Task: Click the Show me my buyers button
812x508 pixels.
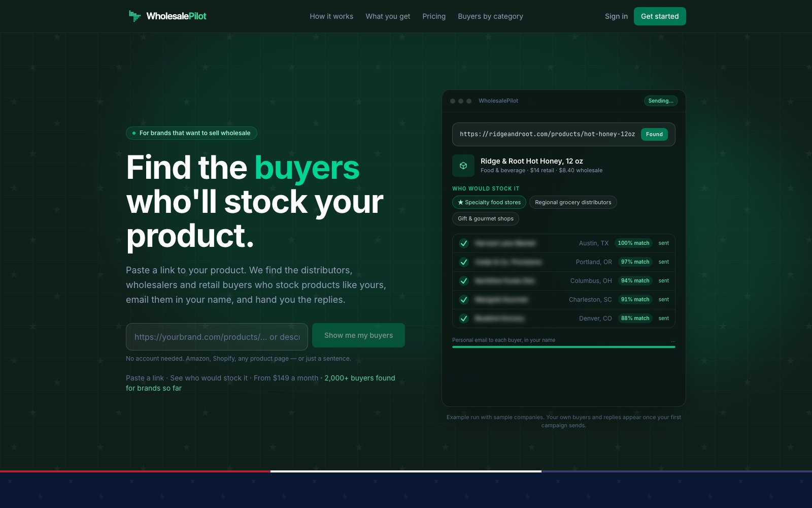Action: [x=358, y=335]
